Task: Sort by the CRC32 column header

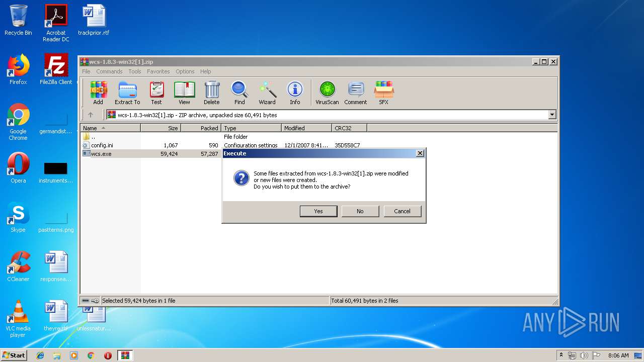Action: (350, 128)
